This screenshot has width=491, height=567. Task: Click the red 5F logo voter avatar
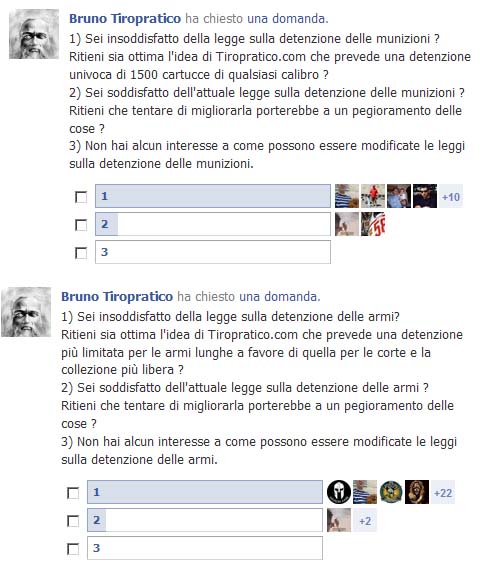pyautogui.click(x=373, y=224)
